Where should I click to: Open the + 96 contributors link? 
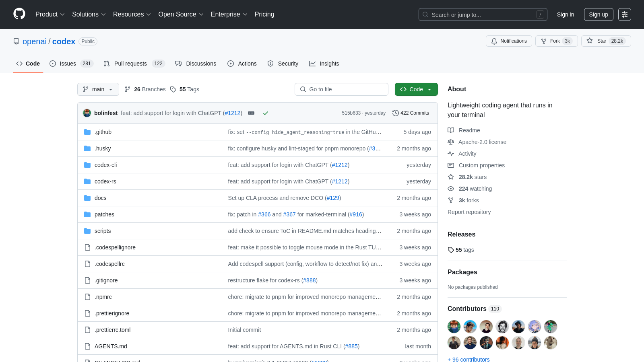468,359
